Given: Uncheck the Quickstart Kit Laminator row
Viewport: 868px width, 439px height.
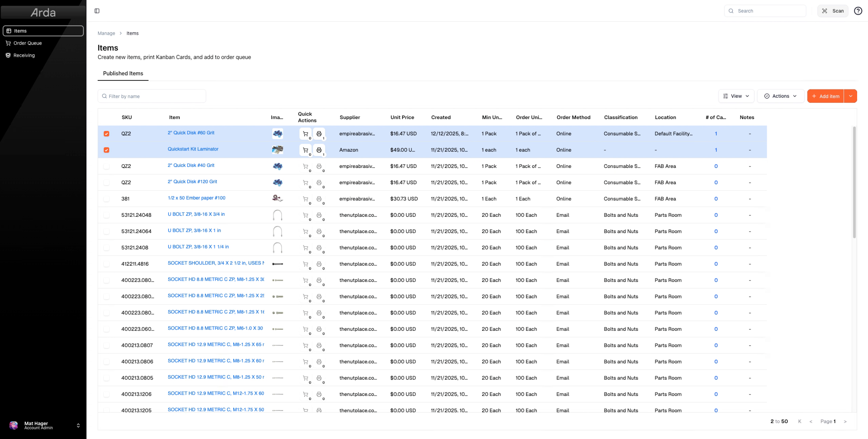Looking at the screenshot, I should click(106, 150).
